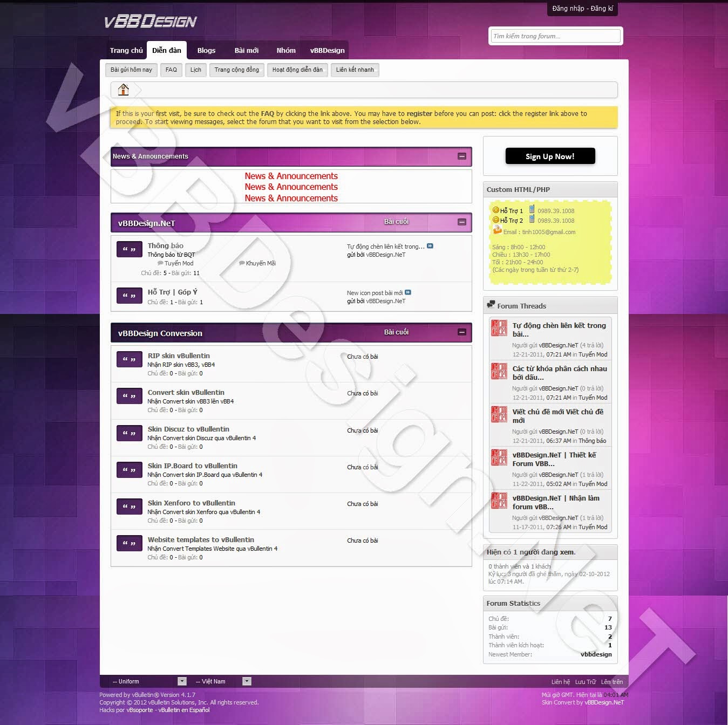Screen dimensions: 728x725
Task: Switch to the Trang chủ tab
Action: tap(126, 50)
